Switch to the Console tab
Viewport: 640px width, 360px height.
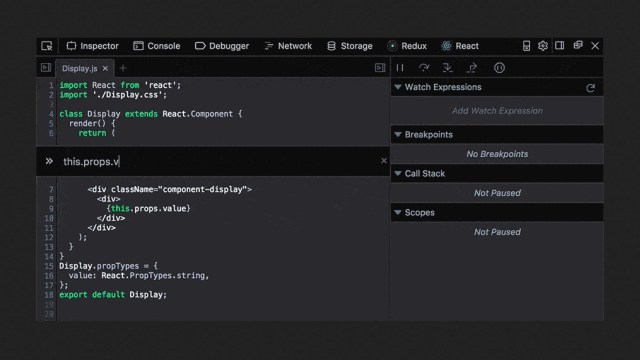point(157,46)
